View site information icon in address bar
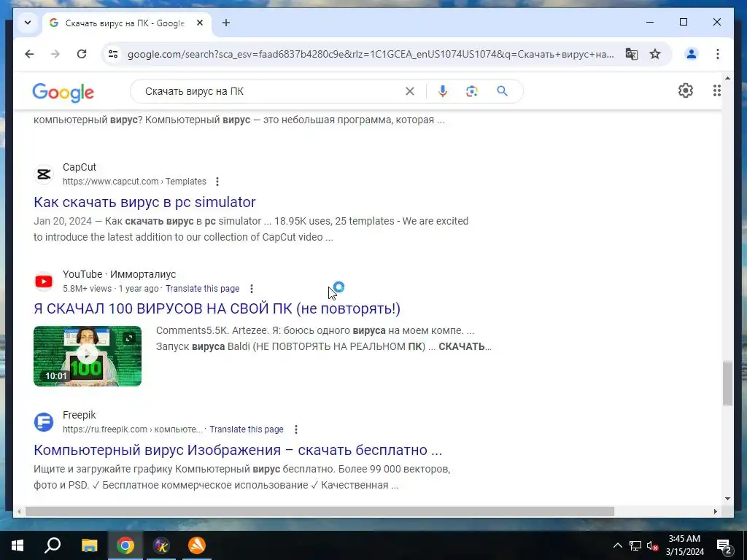The height and width of the screenshot is (560, 747). (x=113, y=54)
